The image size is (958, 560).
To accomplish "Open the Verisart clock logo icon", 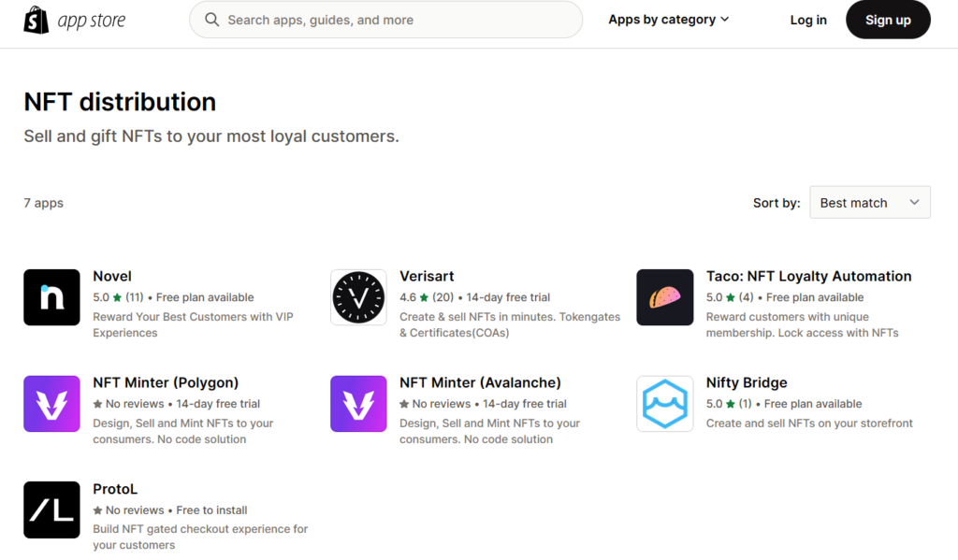I will click(x=358, y=297).
